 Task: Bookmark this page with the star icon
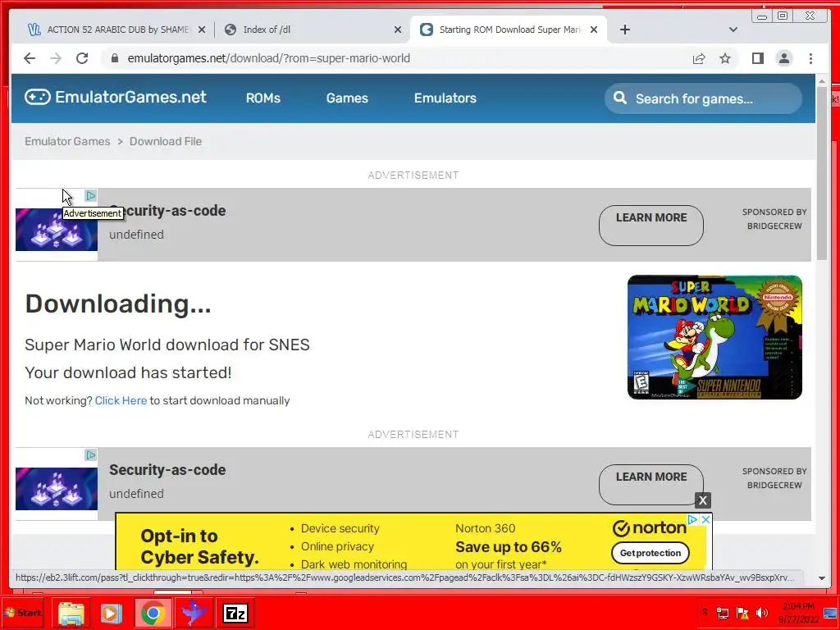click(x=725, y=58)
